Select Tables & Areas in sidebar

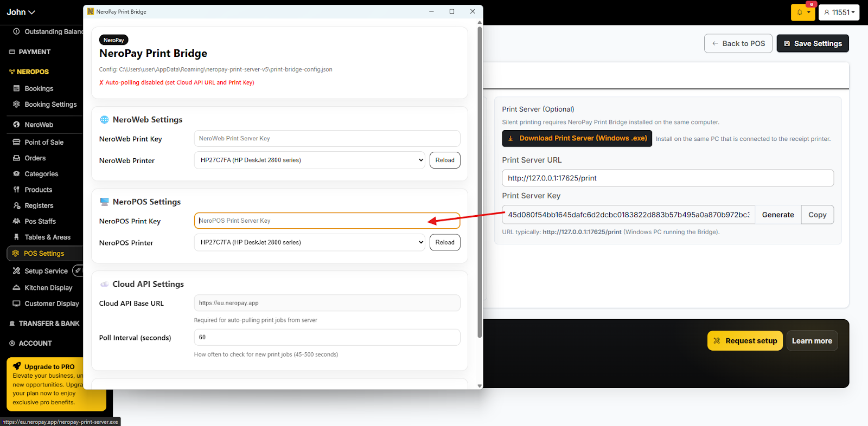click(x=47, y=237)
